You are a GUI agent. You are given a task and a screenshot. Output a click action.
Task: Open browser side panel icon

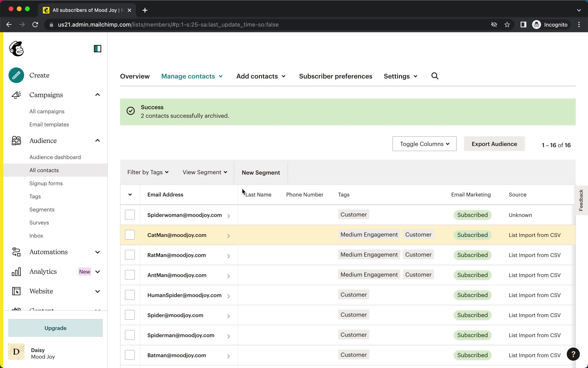(x=523, y=25)
